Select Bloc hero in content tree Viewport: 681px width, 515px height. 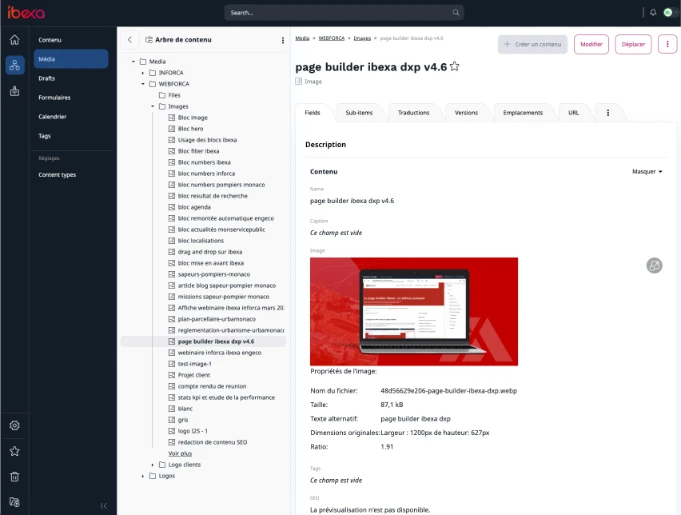click(190, 129)
